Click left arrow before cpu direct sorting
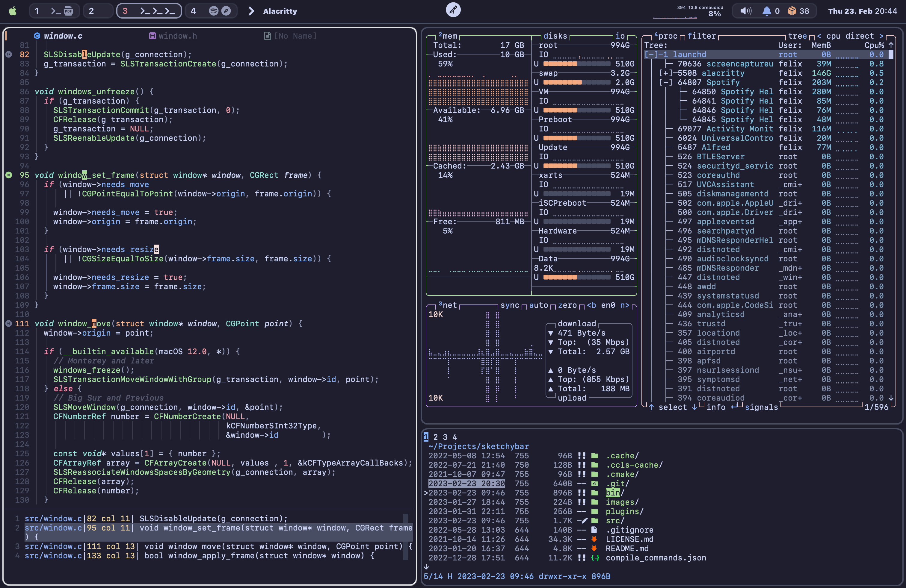 tap(819, 36)
